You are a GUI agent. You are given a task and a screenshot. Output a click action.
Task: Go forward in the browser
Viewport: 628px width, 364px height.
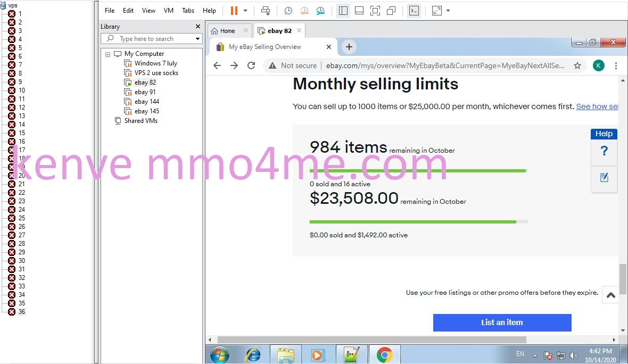234,65
